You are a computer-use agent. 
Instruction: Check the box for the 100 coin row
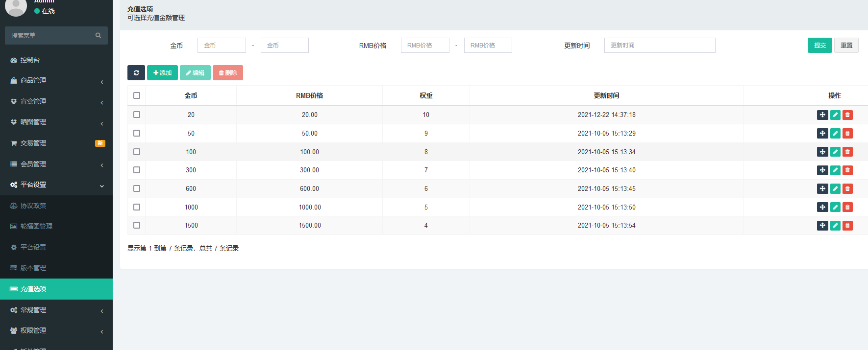pos(137,152)
